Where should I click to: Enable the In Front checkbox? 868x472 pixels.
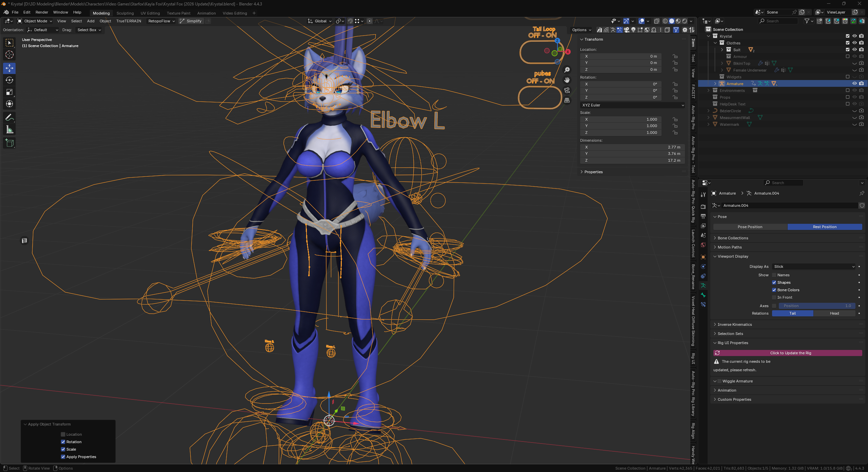(x=774, y=297)
